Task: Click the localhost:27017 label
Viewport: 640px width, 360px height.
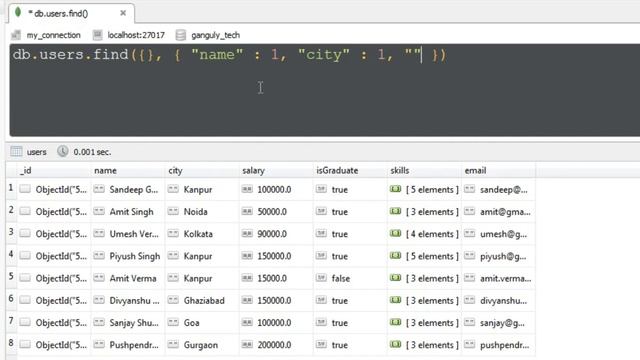Action: coord(136,36)
